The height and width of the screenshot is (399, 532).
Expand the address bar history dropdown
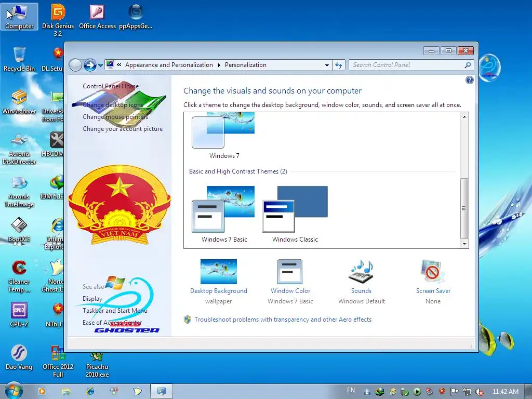coord(327,65)
